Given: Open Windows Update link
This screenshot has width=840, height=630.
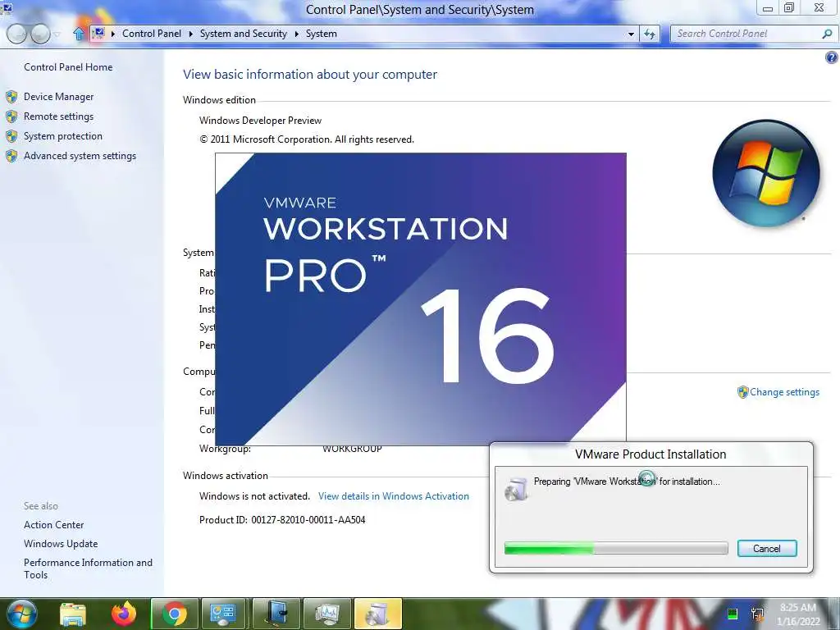Looking at the screenshot, I should tap(61, 544).
